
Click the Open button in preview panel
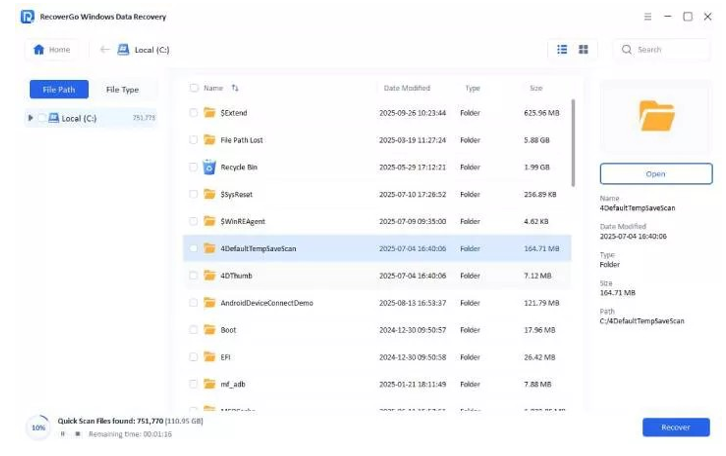pyautogui.click(x=656, y=174)
